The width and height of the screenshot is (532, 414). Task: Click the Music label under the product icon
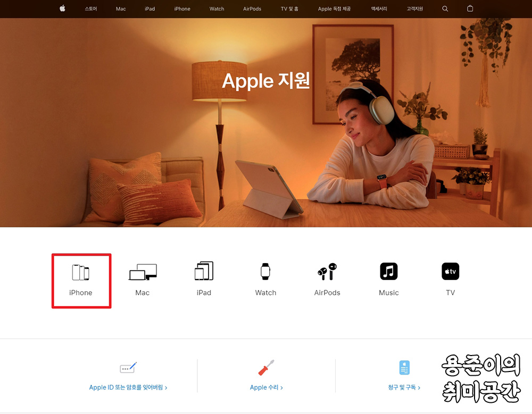click(389, 293)
